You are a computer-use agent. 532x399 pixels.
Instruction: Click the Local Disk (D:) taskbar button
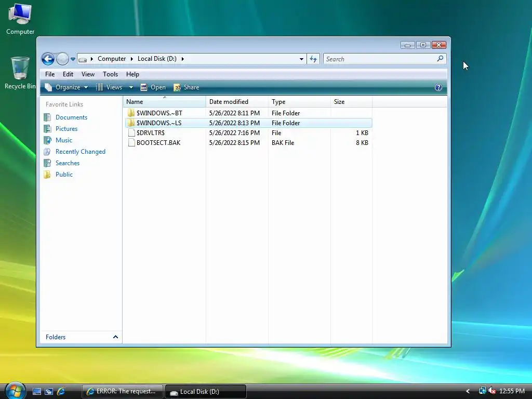point(206,392)
